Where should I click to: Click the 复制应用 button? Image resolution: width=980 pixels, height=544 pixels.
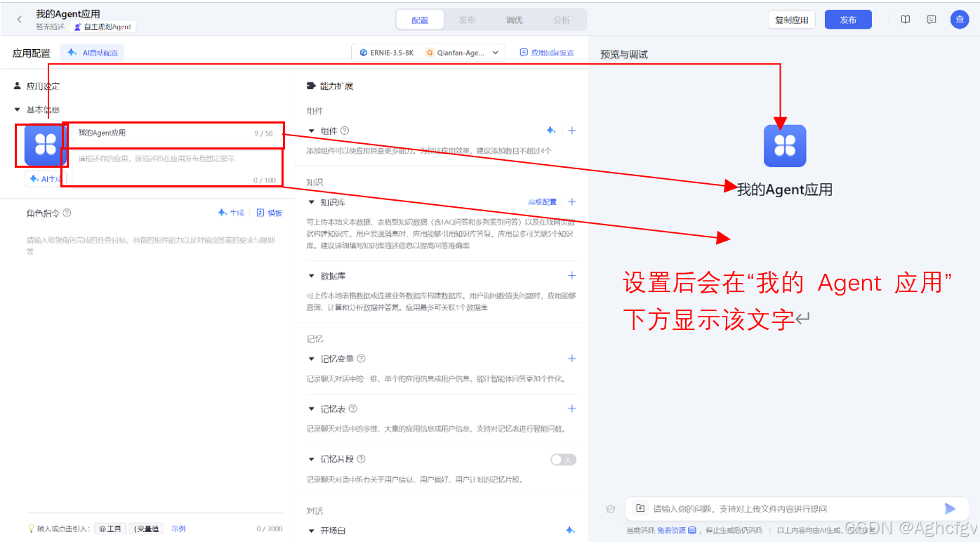(x=791, y=20)
